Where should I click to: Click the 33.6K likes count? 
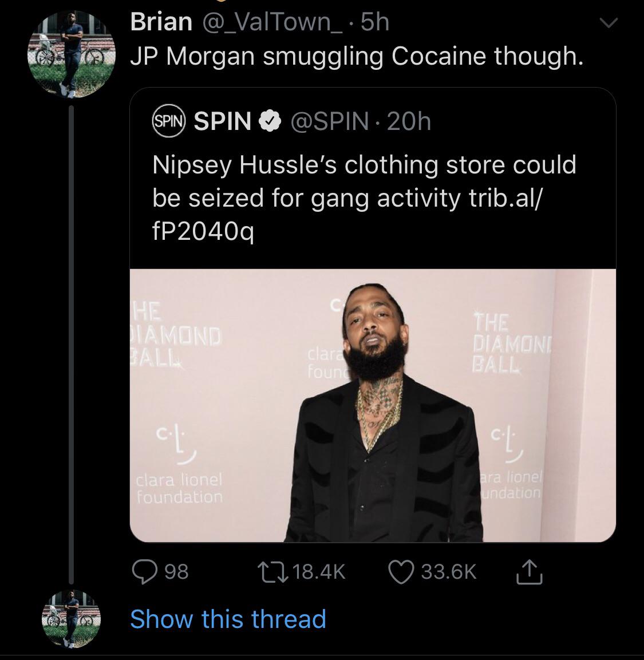449,571
